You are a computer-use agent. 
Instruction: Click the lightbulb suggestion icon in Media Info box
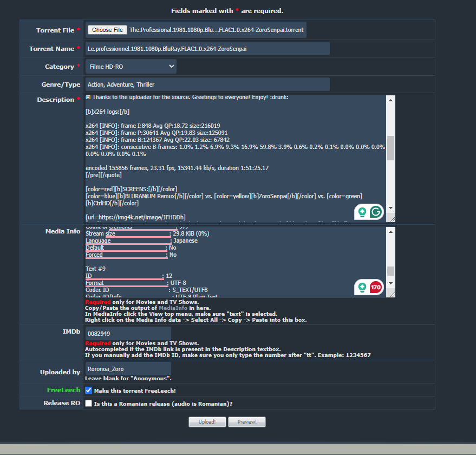tap(362, 288)
